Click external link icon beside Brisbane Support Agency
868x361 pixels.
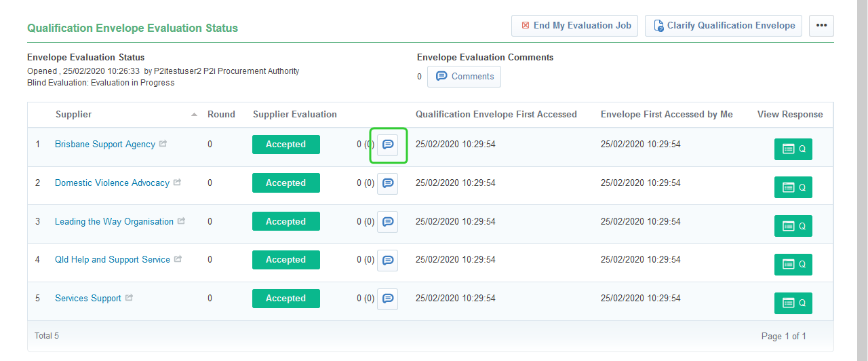pos(163,145)
